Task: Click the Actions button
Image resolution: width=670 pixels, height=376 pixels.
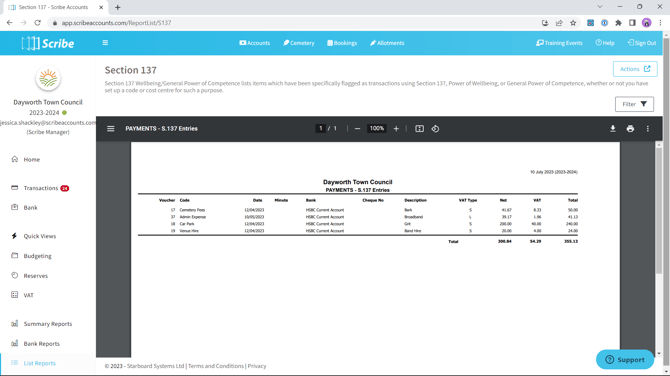Action: tap(635, 69)
